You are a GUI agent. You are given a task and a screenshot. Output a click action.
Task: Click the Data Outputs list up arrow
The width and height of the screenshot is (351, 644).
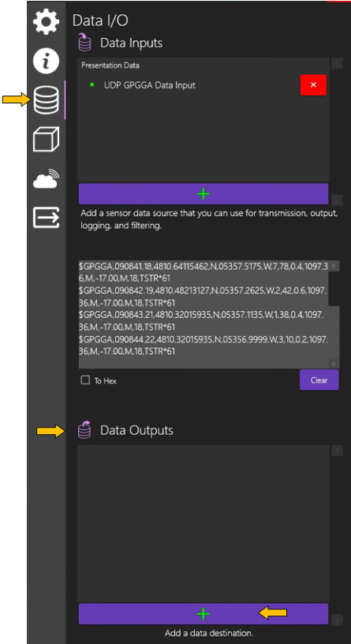(337, 451)
